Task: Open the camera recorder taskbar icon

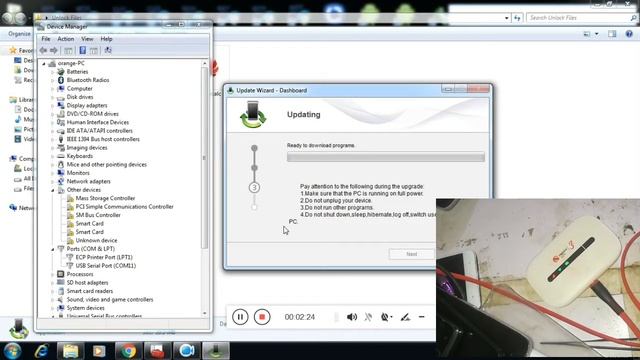Action: click(187, 351)
